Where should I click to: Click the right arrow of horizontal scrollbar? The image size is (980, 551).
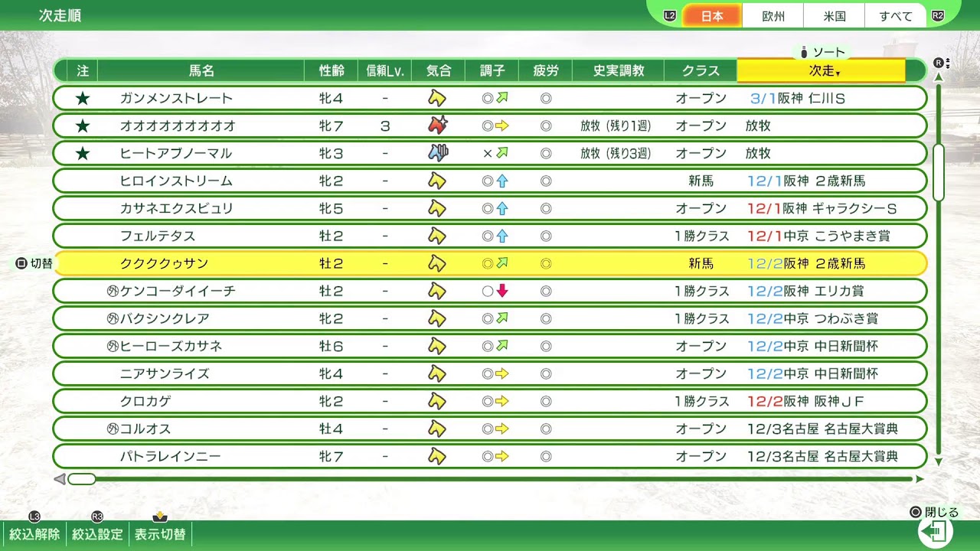920,479
